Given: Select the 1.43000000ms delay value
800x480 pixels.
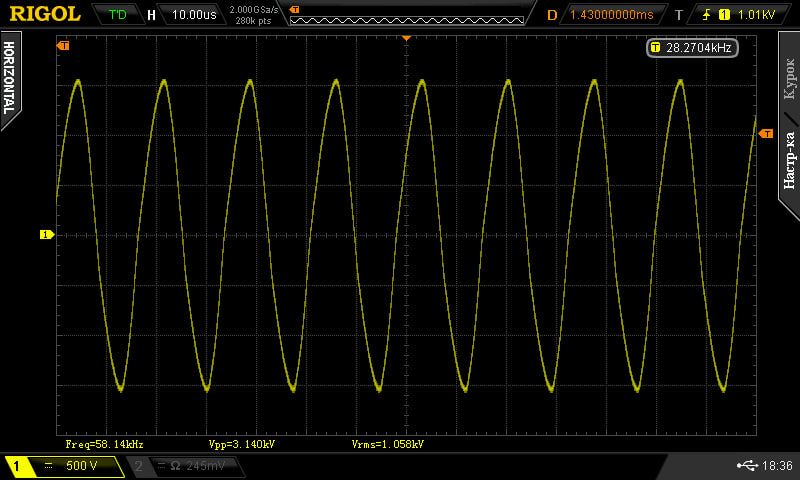Looking at the screenshot, I should tap(611, 14).
